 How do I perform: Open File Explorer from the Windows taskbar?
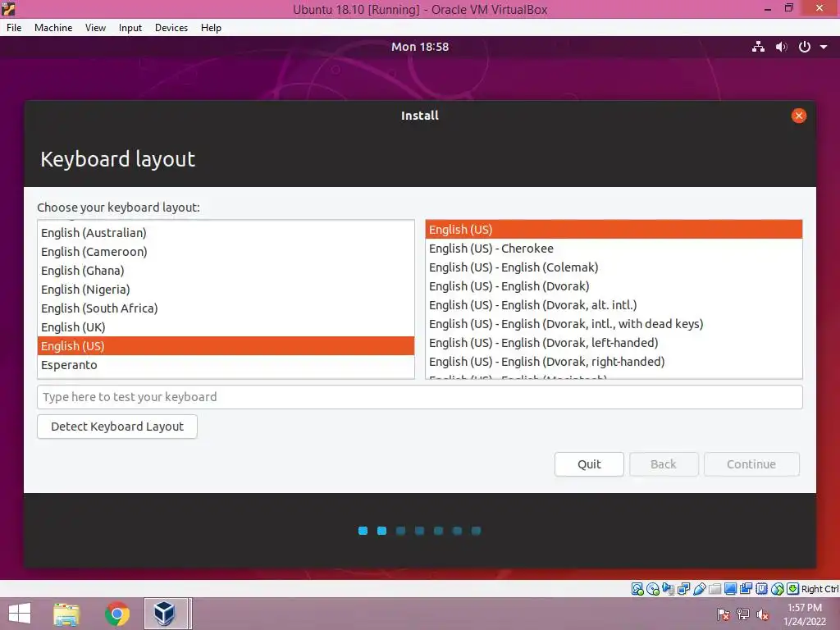pyautogui.click(x=66, y=614)
